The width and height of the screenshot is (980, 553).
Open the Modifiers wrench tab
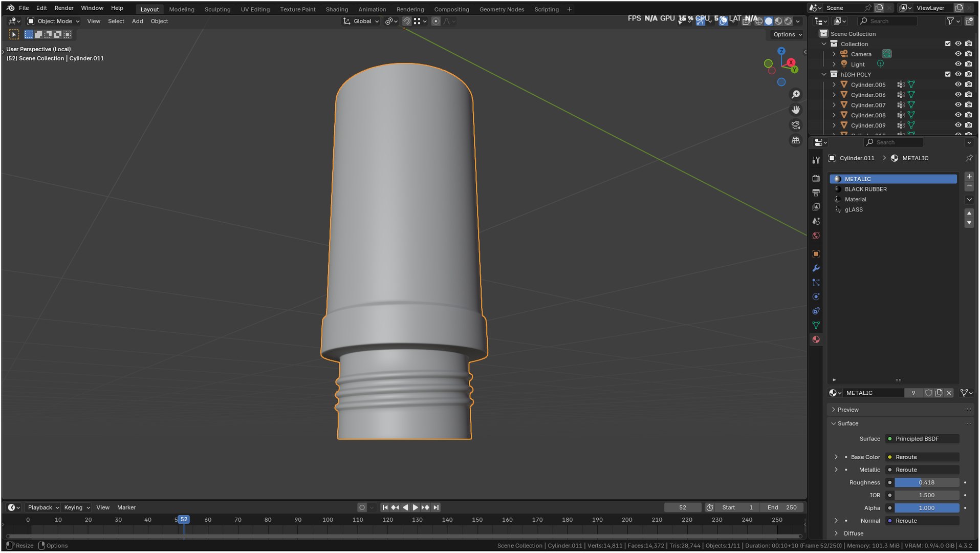(x=816, y=268)
